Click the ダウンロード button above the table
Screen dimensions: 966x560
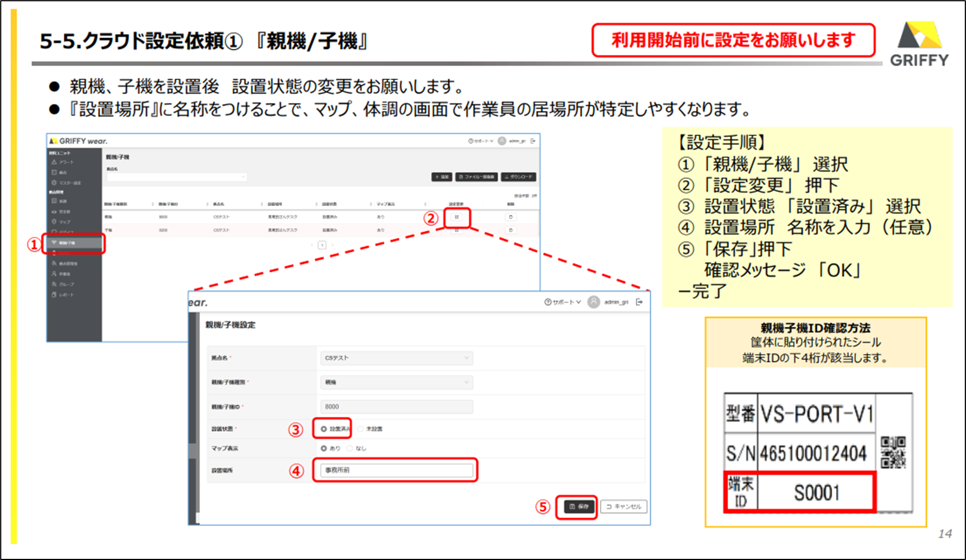(518, 177)
